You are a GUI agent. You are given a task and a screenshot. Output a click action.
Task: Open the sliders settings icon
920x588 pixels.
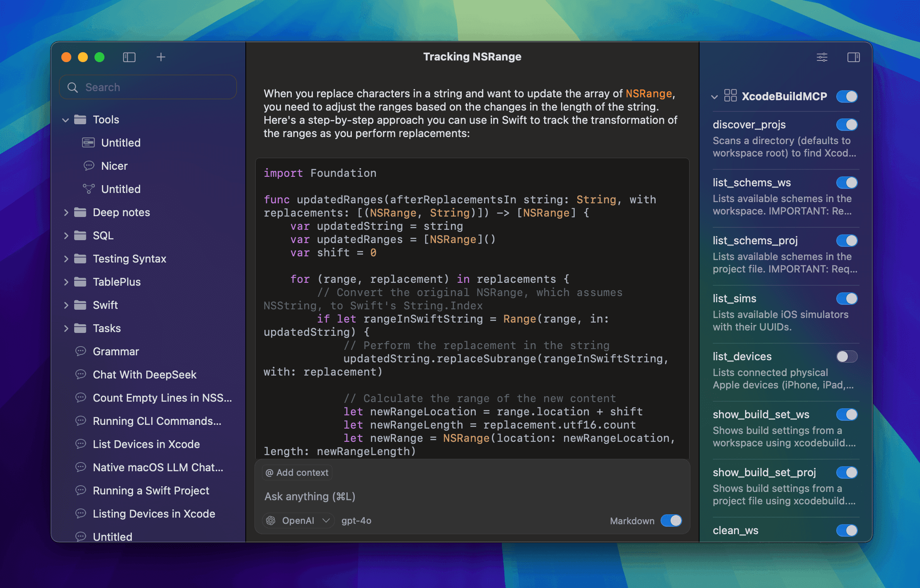click(x=822, y=57)
